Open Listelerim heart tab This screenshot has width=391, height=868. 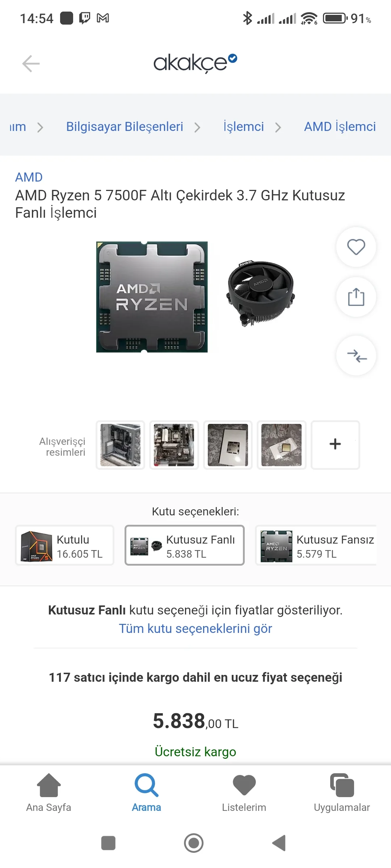pyautogui.click(x=244, y=792)
